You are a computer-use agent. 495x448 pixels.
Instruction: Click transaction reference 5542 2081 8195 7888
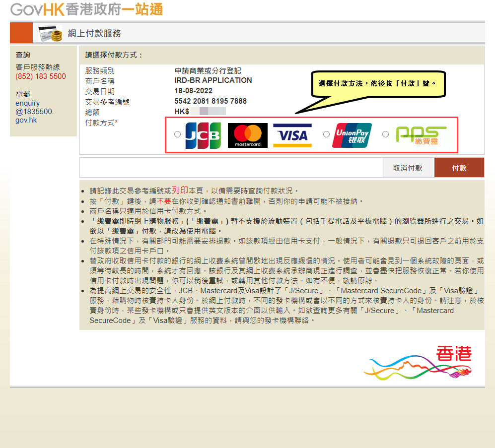coord(211,101)
